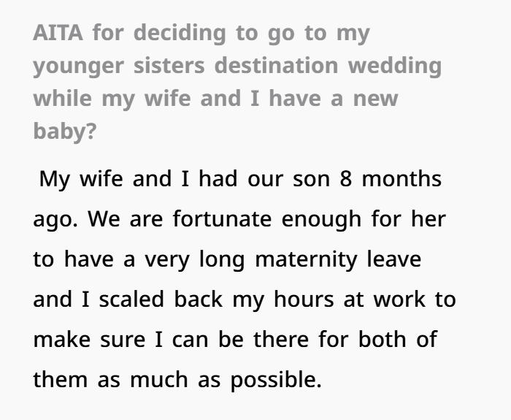Click "them as much" in the last line
The width and height of the screenshot is (511, 420).
[x=111, y=380]
